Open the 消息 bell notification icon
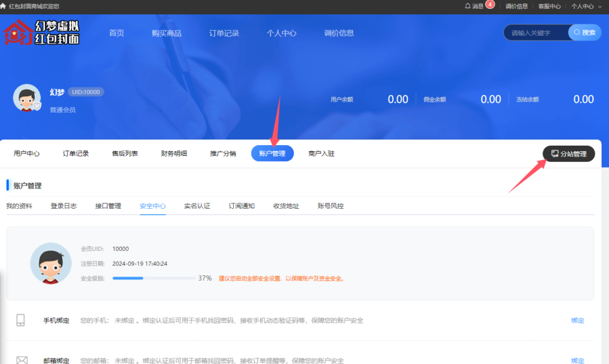Image resolution: width=609 pixels, height=364 pixels. [467, 6]
